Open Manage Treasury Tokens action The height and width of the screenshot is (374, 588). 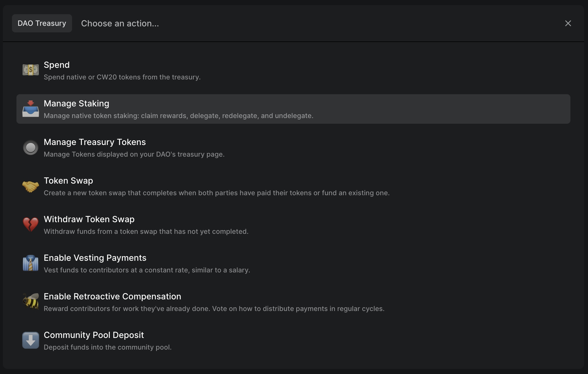click(x=94, y=142)
